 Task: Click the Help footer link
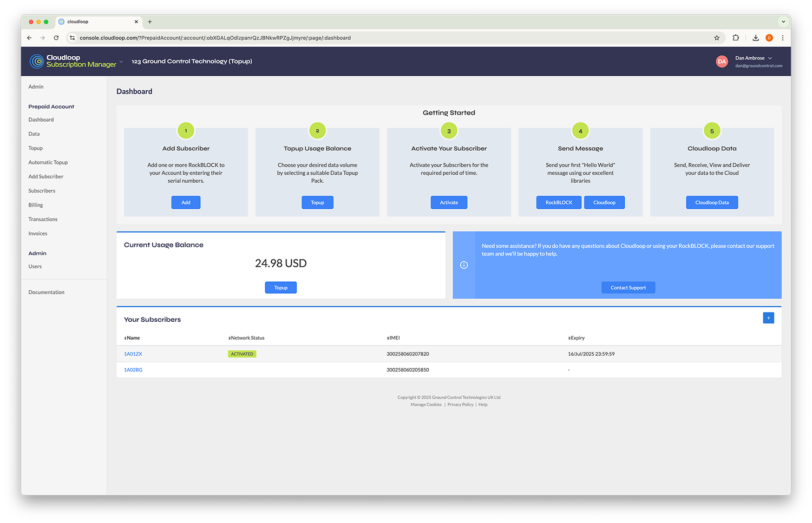tap(483, 405)
